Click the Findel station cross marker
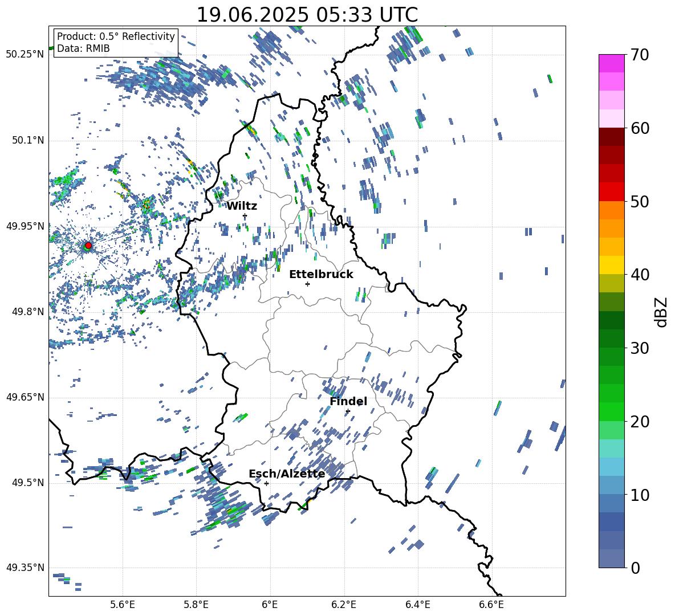Viewport: 675px width, 616px height. (x=348, y=411)
